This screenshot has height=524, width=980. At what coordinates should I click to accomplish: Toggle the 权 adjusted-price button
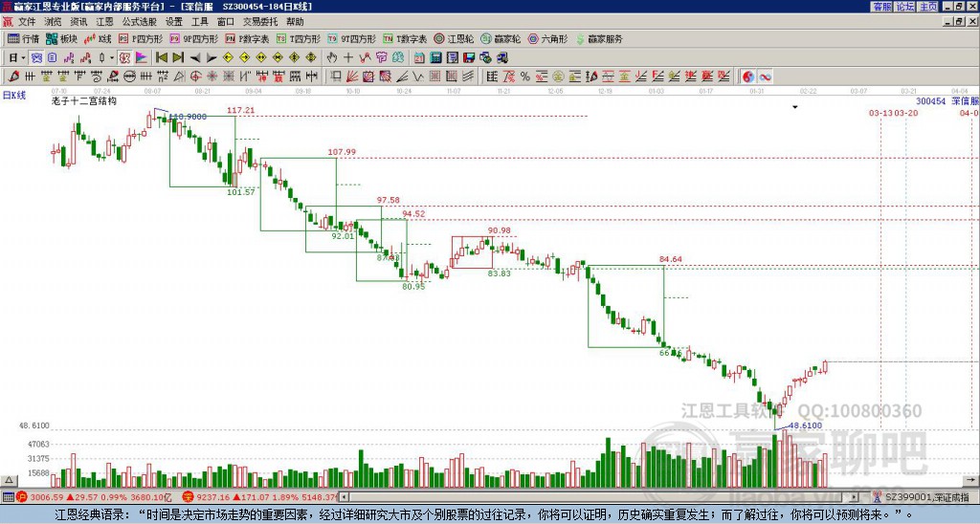pos(124,58)
